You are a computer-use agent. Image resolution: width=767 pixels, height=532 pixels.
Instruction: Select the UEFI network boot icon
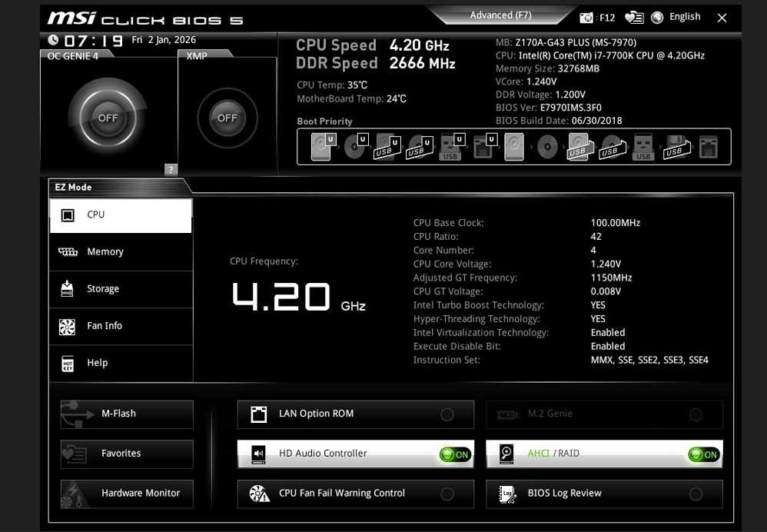point(484,146)
